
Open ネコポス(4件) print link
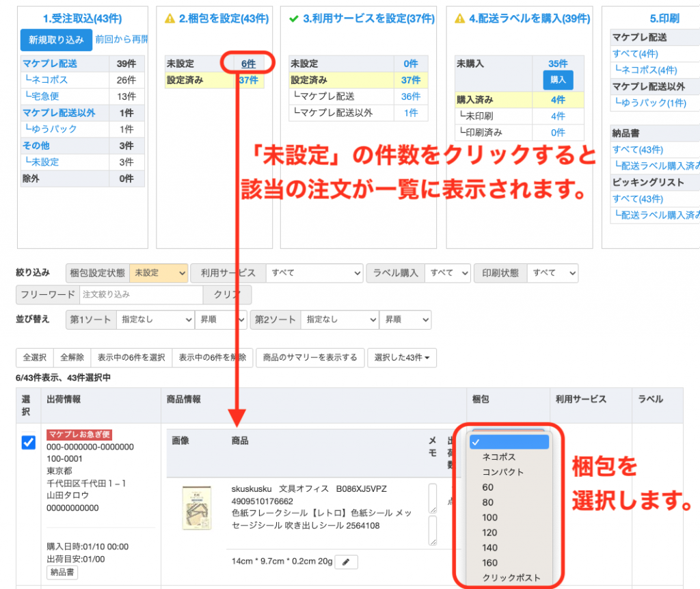click(646, 70)
